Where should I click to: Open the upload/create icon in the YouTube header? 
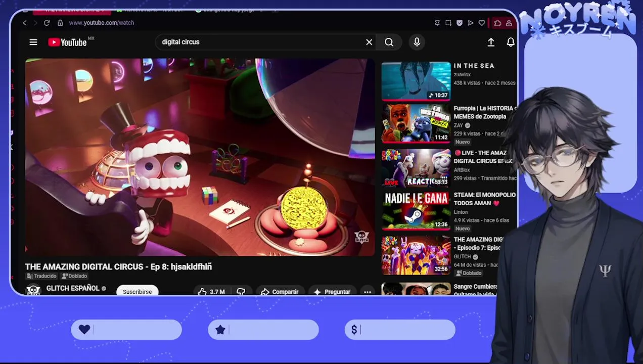pyautogui.click(x=491, y=42)
